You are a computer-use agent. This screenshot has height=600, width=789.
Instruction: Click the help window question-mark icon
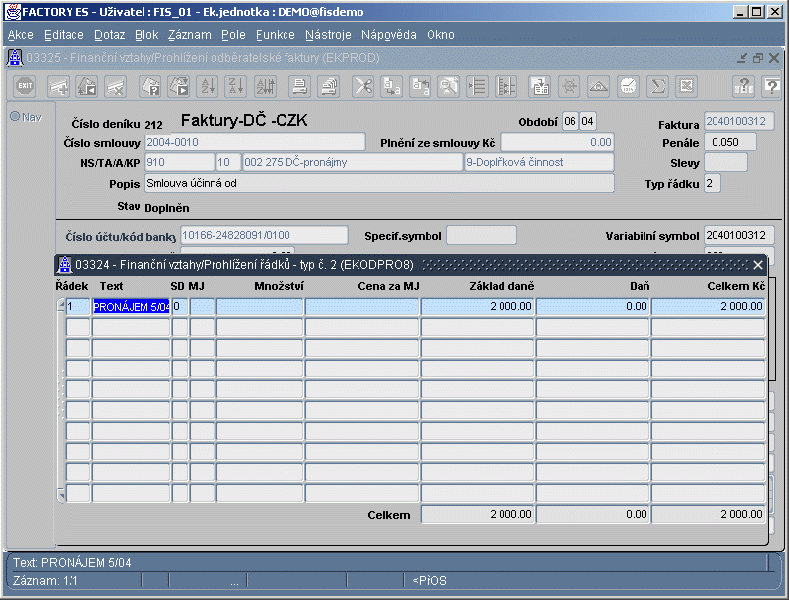coord(772,87)
